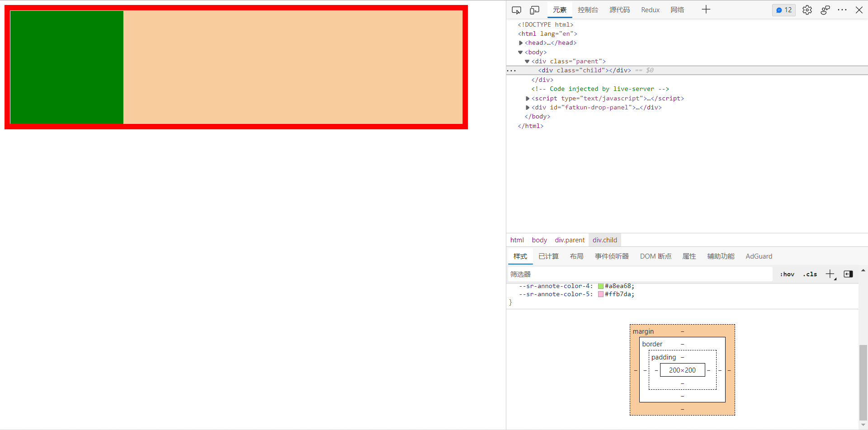Open the AdGuard subtab
Image resolution: width=868 pixels, height=430 pixels.
click(x=759, y=256)
